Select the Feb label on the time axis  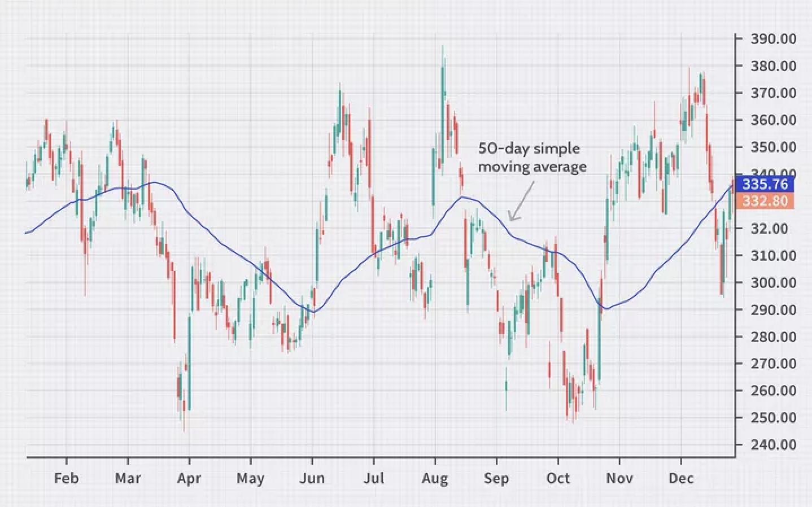[66, 479]
